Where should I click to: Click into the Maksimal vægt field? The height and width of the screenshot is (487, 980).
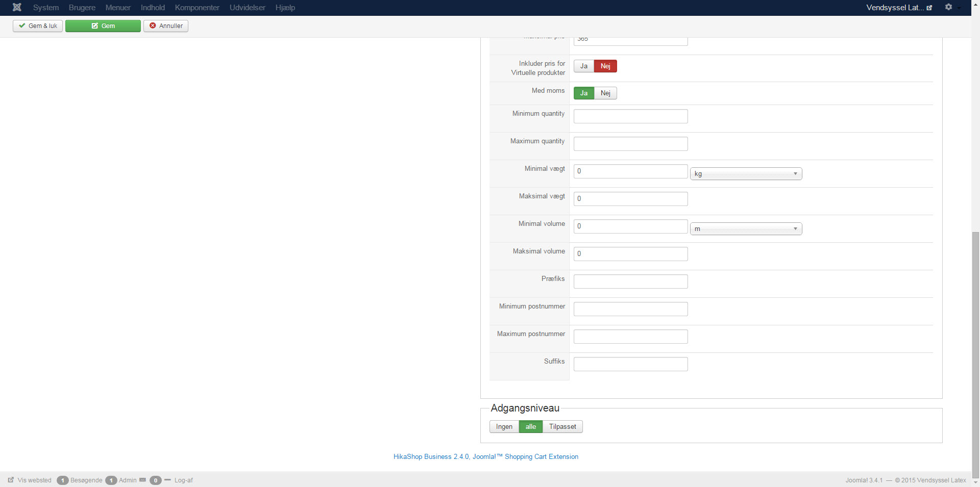pyautogui.click(x=631, y=199)
